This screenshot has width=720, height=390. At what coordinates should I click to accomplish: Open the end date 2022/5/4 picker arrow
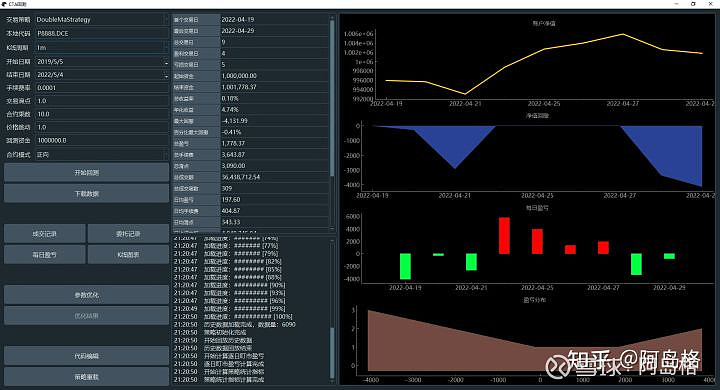pos(166,75)
